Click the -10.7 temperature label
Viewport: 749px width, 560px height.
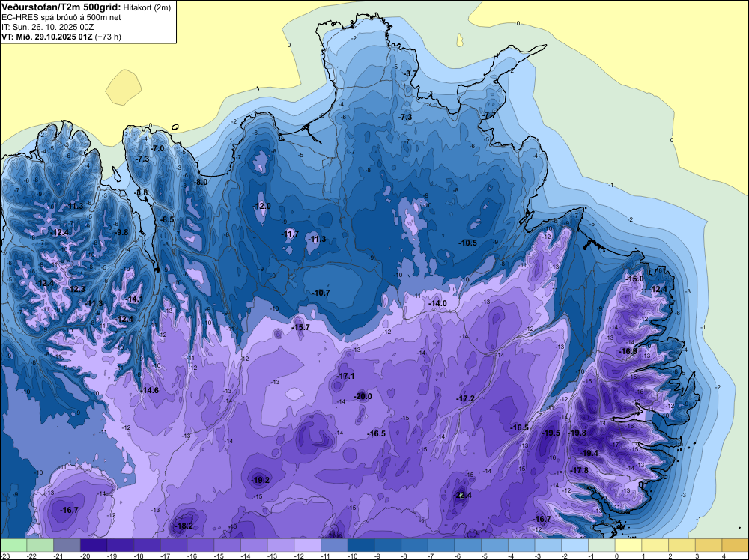tap(321, 293)
